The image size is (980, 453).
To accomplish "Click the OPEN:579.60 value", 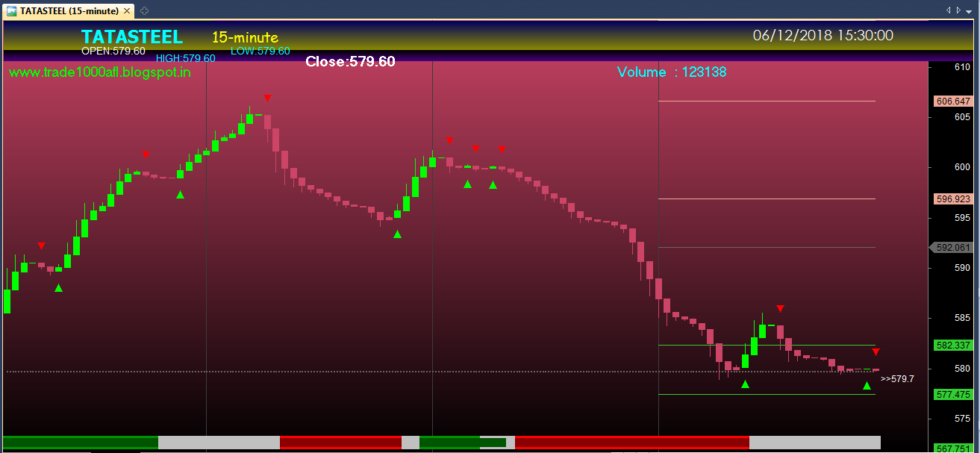I will [x=113, y=51].
